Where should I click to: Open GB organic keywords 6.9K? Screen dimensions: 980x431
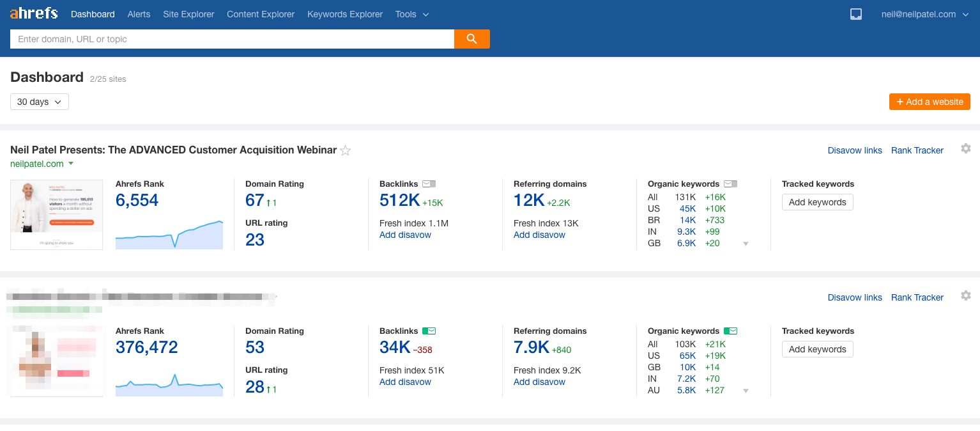click(x=686, y=243)
